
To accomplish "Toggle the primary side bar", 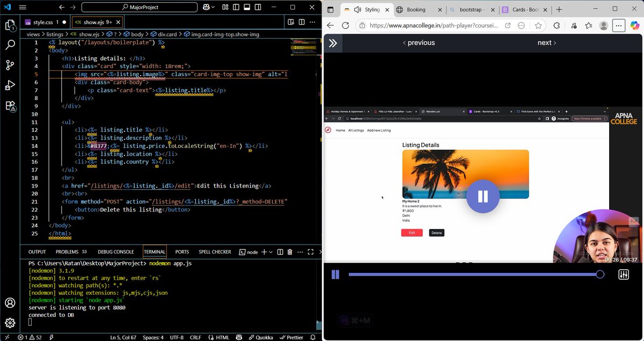I will [237, 8].
